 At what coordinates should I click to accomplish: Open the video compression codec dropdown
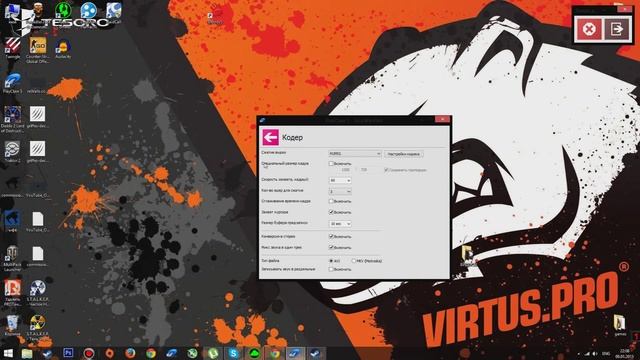click(355, 154)
